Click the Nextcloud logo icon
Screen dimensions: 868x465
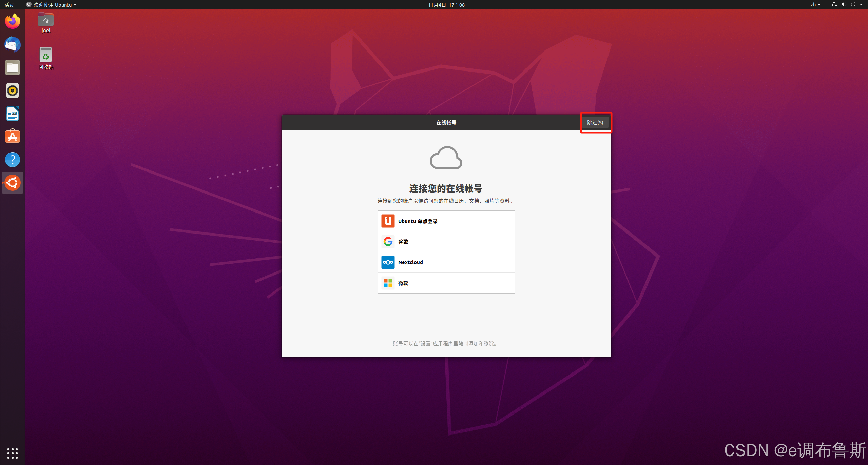tap(388, 262)
